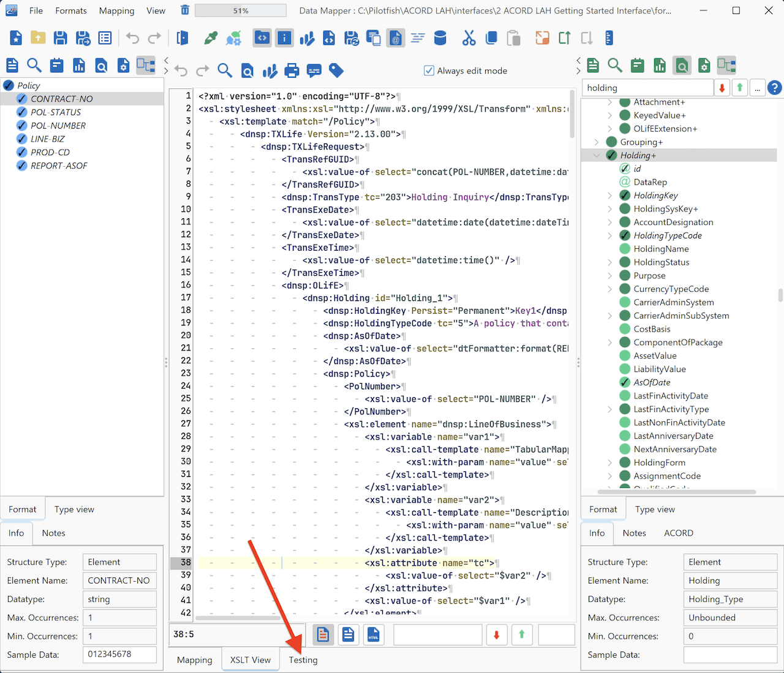784x673 pixels.
Task: Click the printer icon above the XSLT editor
Action: 292,70
